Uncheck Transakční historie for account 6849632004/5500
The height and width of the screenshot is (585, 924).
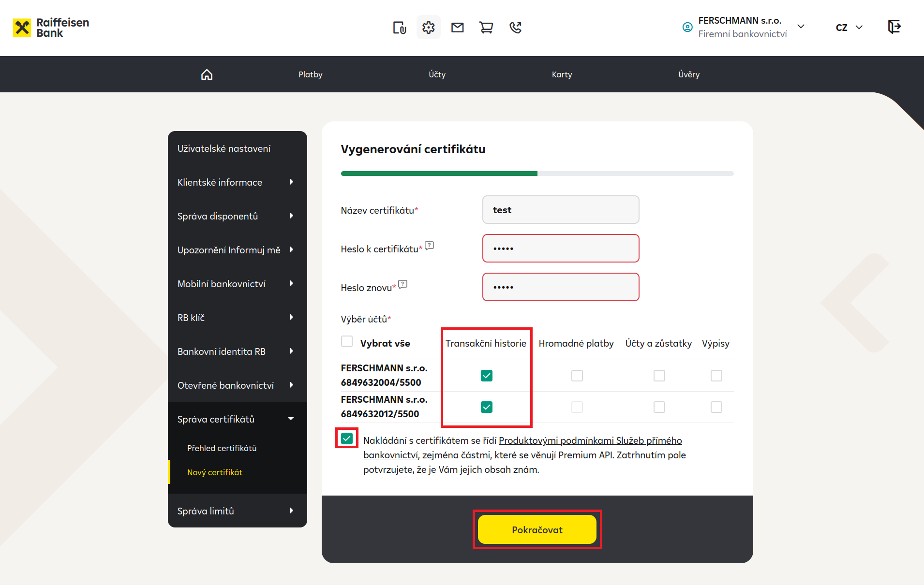click(487, 376)
